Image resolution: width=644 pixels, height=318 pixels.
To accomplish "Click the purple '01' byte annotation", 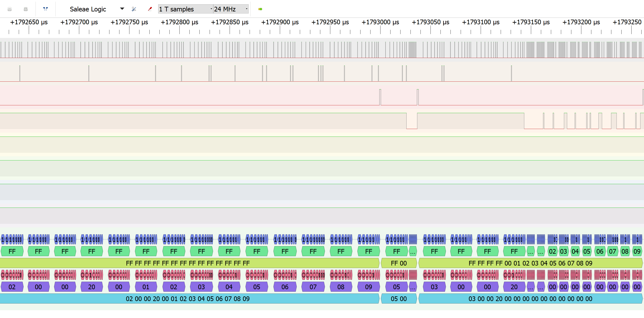I will click(146, 287).
